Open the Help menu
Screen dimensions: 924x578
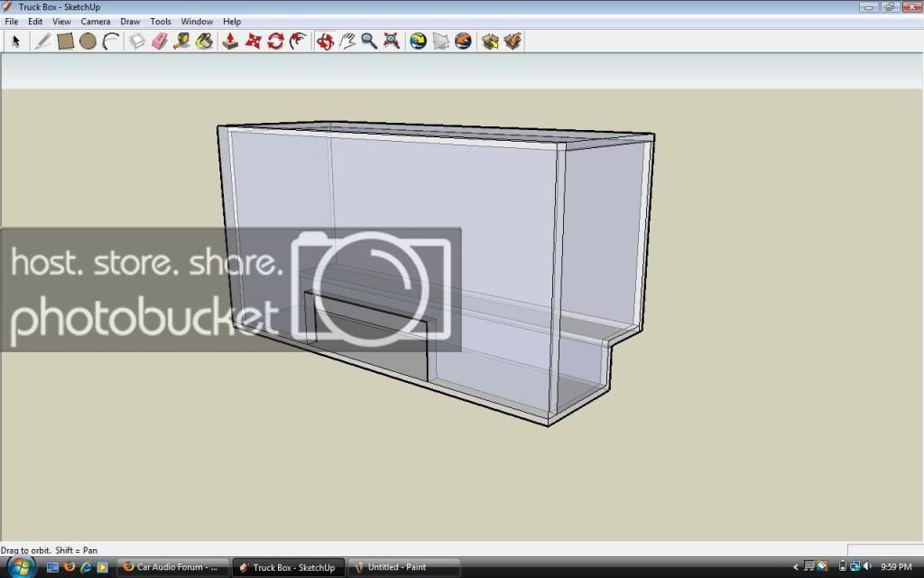click(x=232, y=22)
